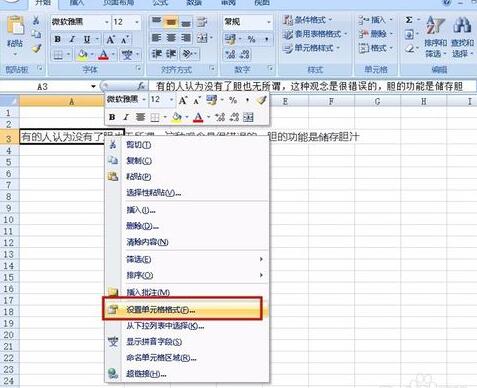Click the ribbon borders icon in font group
The height and width of the screenshot is (388, 477).
click(58, 54)
